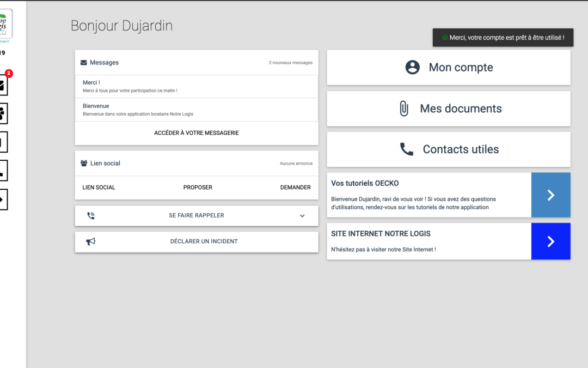Click the profile avatar icon in Mon compte
The image size is (588, 368).
point(413,68)
